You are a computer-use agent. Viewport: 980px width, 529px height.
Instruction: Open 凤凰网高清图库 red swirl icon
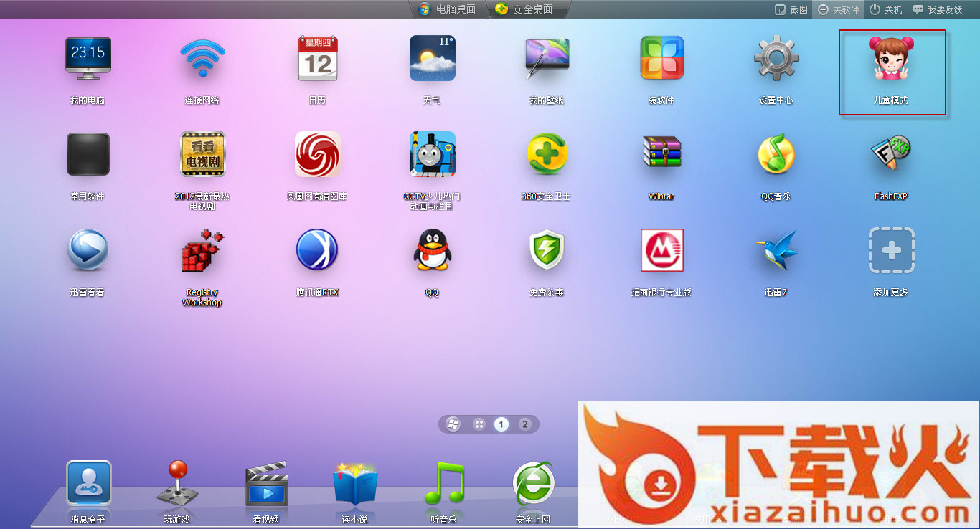point(317,154)
